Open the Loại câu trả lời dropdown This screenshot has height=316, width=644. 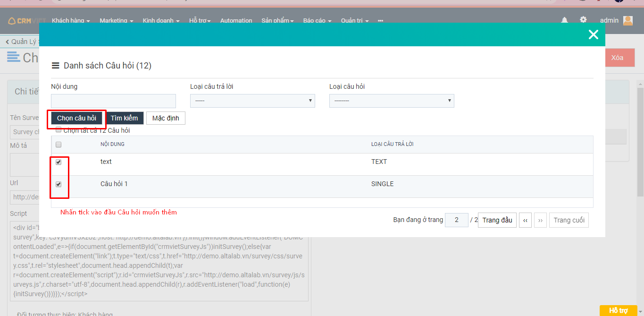click(x=252, y=101)
